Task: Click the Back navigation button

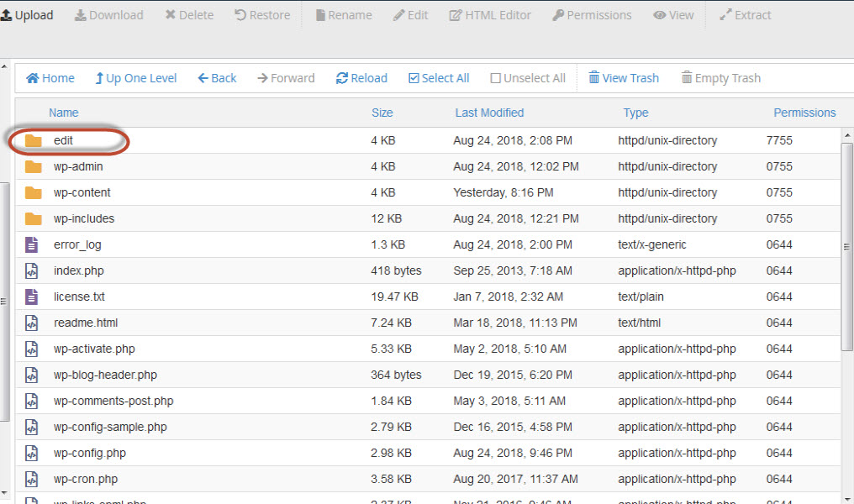Action: [x=217, y=78]
